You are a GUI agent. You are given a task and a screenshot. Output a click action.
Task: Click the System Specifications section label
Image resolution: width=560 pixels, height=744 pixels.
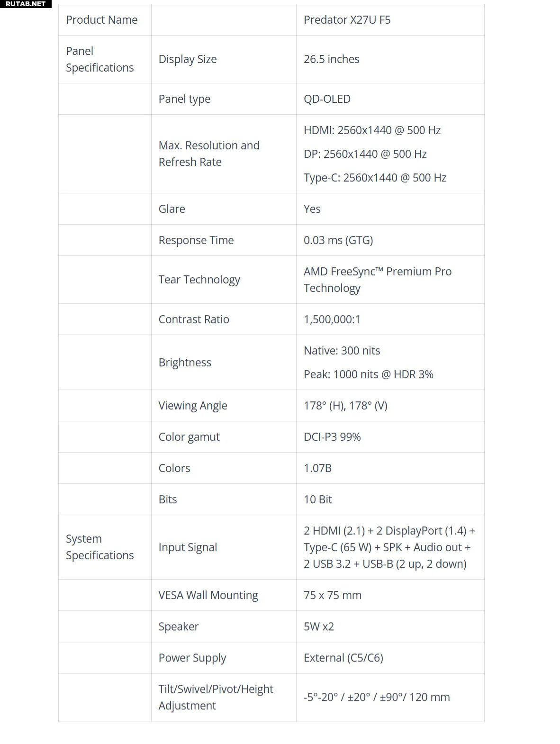pos(99,547)
